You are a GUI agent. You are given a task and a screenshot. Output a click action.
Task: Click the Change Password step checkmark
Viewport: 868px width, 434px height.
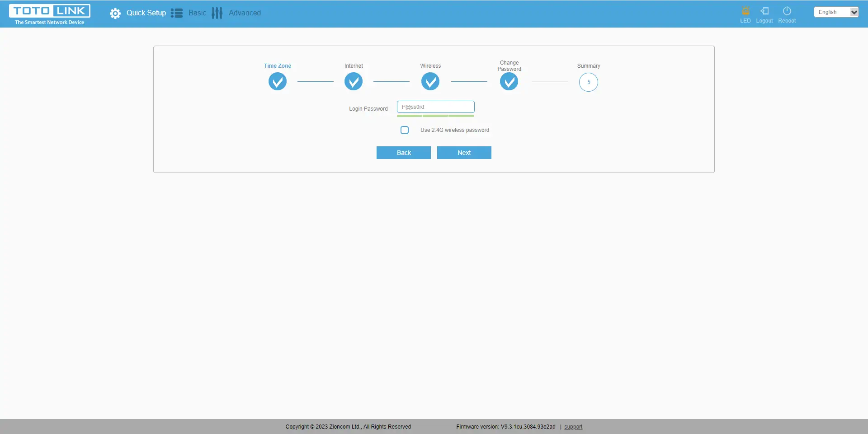509,82
